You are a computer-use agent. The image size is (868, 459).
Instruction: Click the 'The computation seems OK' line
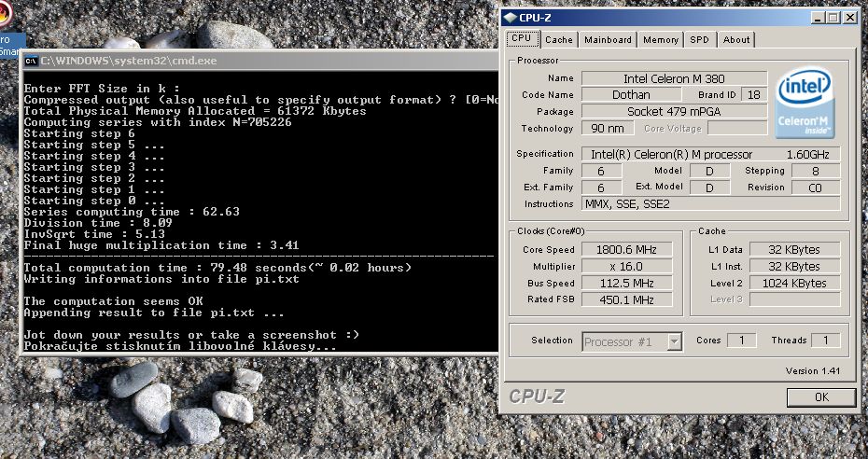coord(114,301)
